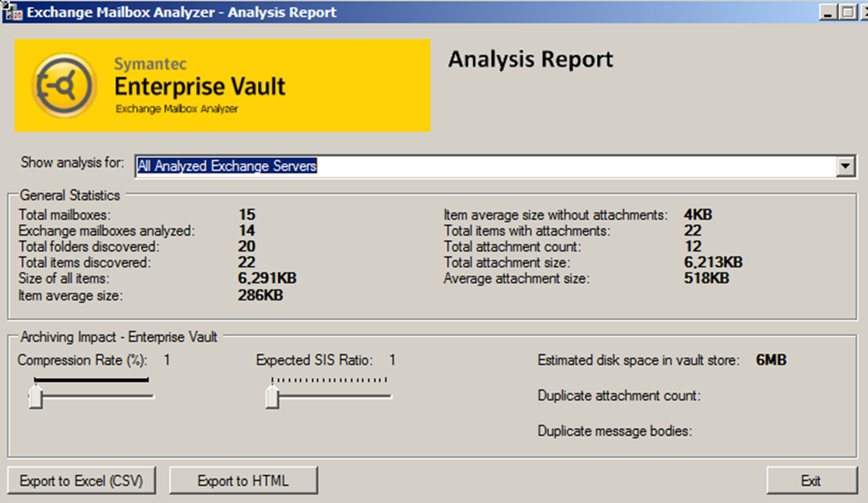Click 'Estimated disk space in vault store:' label
Screen dimensions: 868x503
pyautogui.click(x=638, y=360)
